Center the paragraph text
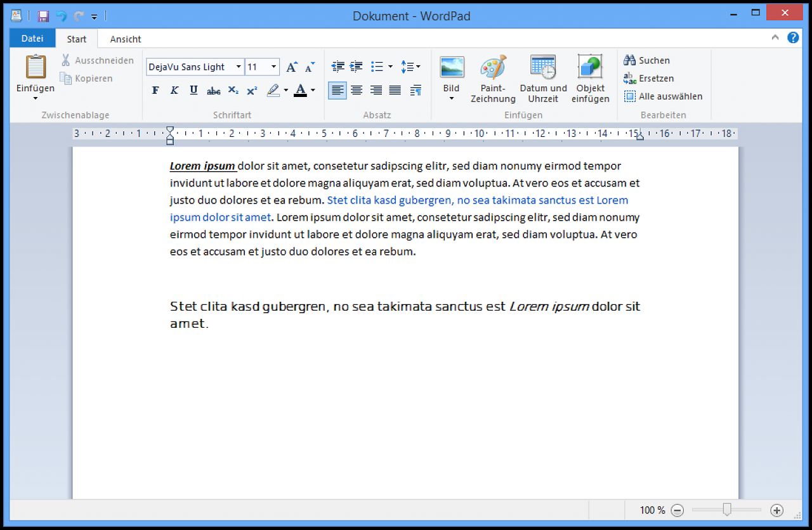The image size is (812, 530). (x=357, y=91)
